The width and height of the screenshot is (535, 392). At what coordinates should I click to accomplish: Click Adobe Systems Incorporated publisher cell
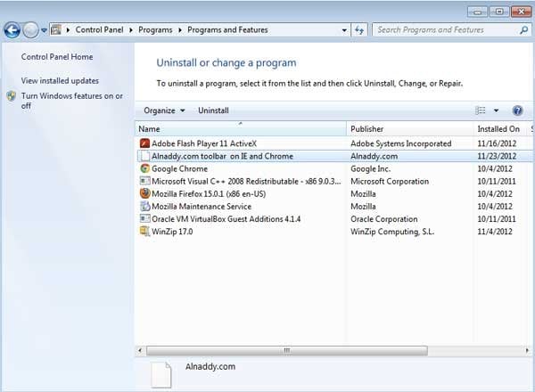point(401,143)
